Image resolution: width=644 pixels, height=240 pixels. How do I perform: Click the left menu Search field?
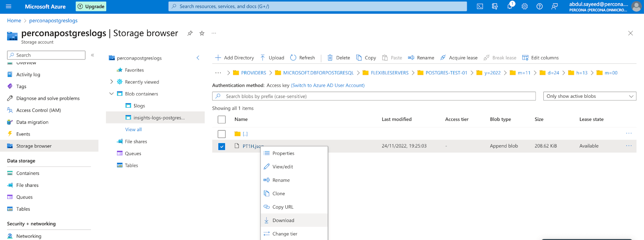click(x=46, y=55)
